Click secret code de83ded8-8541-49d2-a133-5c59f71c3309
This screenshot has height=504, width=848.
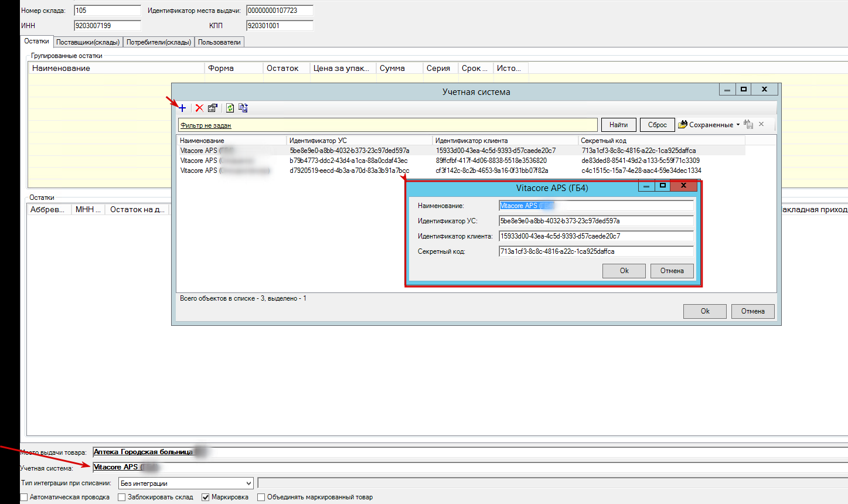point(641,161)
